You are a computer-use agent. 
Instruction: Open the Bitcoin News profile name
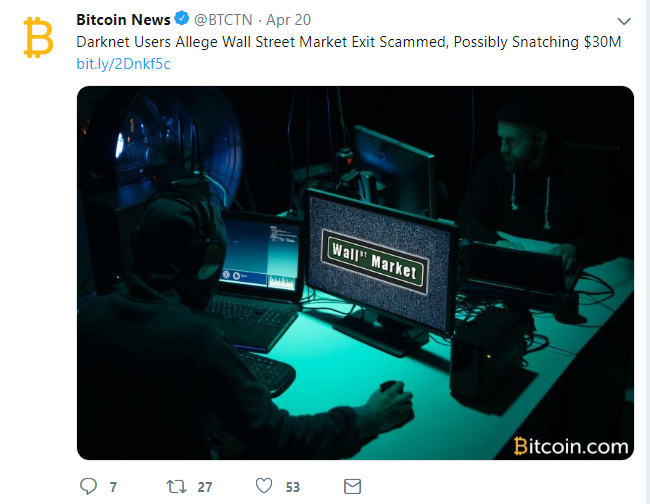click(123, 19)
